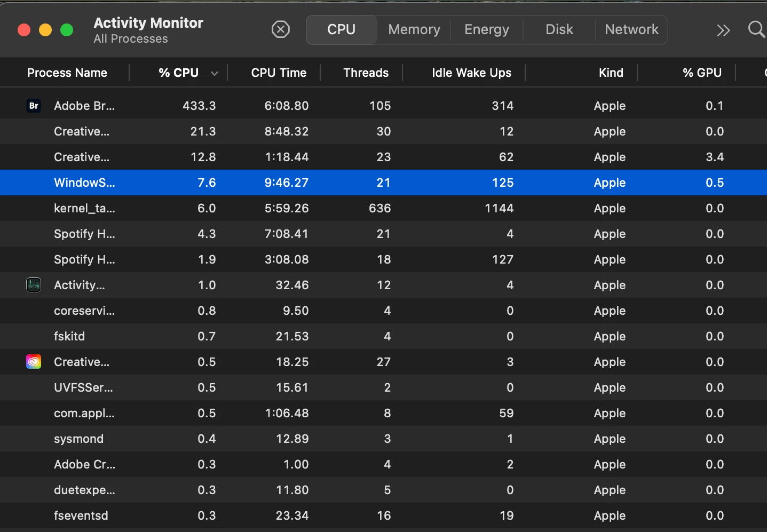Open the Disk tab
Screen dimensions: 767x532
(x=559, y=29)
